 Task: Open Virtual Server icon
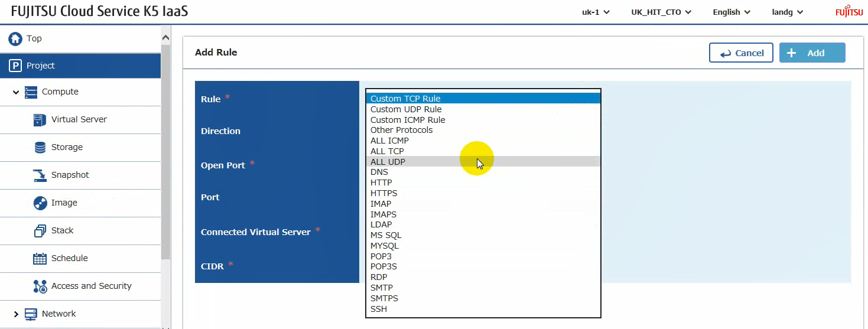pos(40,119)
